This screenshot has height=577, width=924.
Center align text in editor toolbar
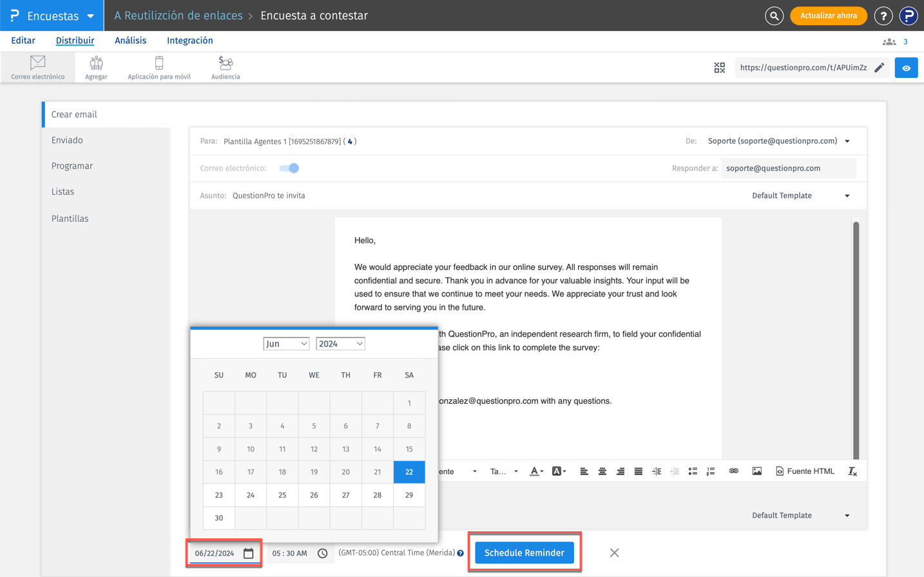(x=602, y=471)
